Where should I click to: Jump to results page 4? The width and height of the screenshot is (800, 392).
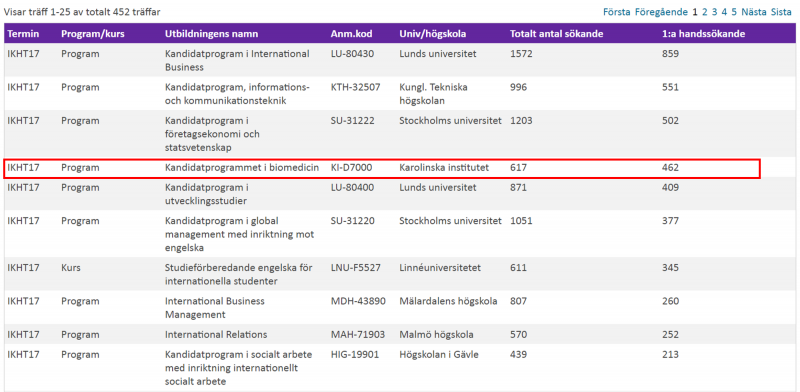coord(724,12)
